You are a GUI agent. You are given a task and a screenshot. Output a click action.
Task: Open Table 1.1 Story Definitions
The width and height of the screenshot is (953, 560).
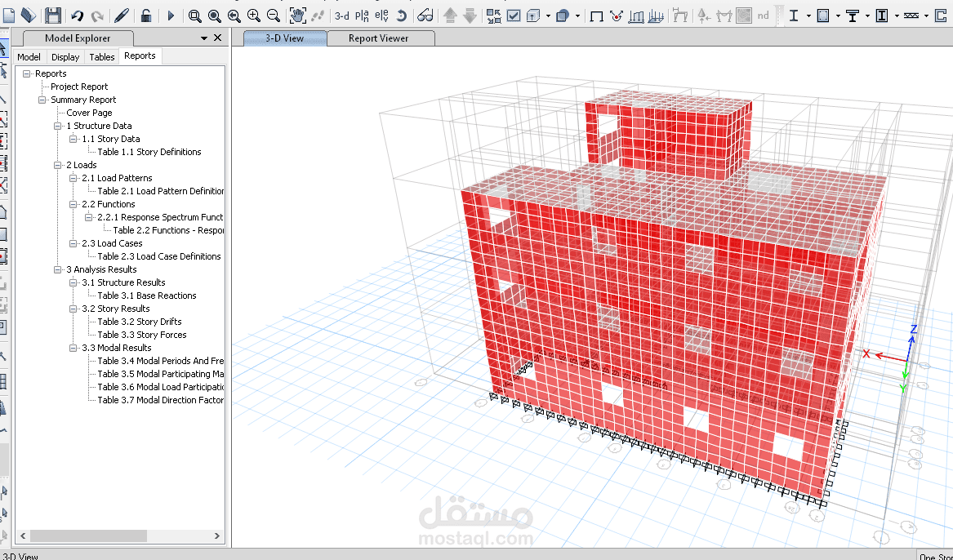pos(149,152)
